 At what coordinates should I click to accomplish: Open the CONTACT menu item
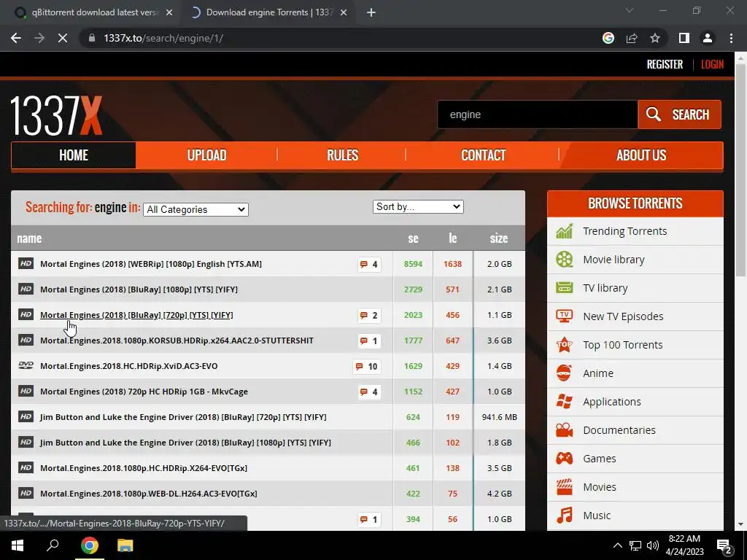pos(483,155)
